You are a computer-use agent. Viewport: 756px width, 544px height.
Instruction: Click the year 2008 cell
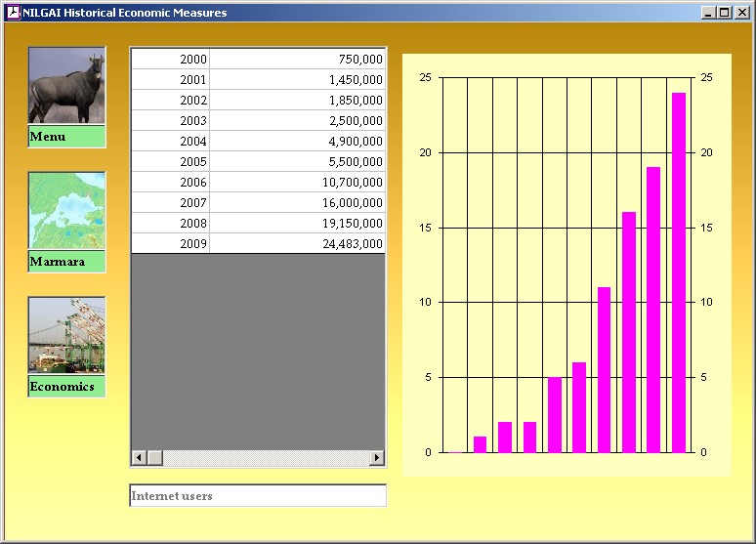(x=171, y=224)
